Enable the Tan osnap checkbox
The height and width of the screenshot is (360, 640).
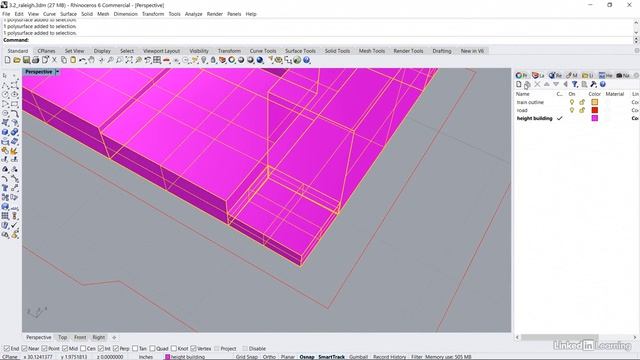click(x=135, y=349)
